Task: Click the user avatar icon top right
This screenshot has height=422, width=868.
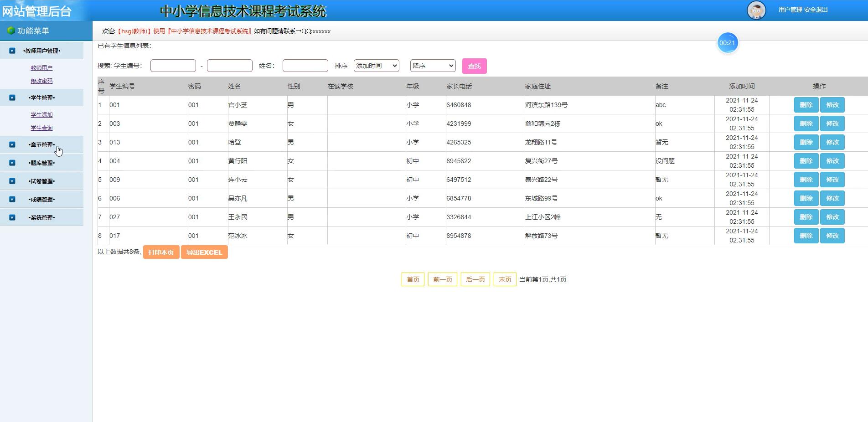Action: 756,10
